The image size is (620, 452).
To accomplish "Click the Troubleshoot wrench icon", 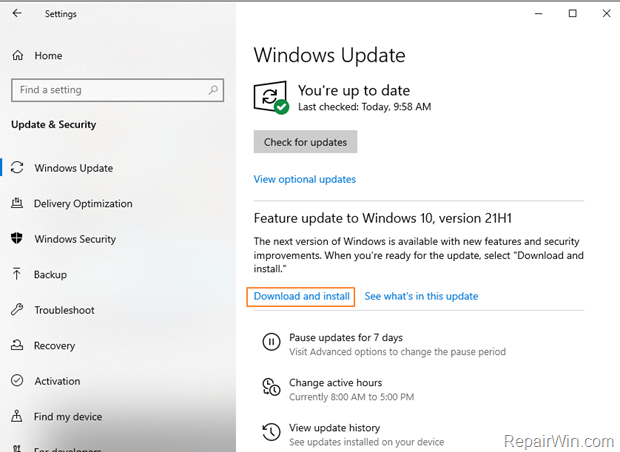I will coord(17,310).
